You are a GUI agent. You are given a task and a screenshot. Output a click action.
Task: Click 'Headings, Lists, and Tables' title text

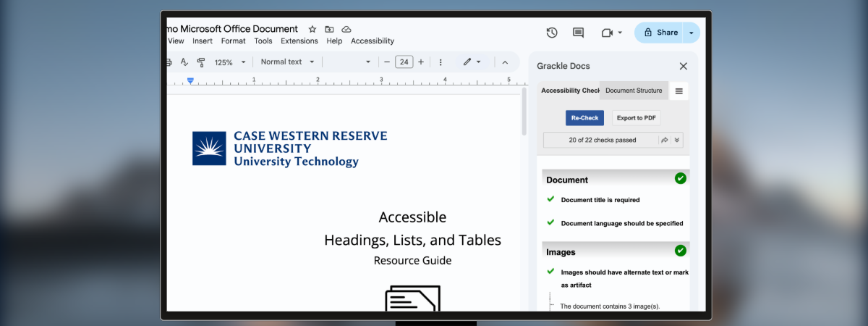tap(412, 240)
